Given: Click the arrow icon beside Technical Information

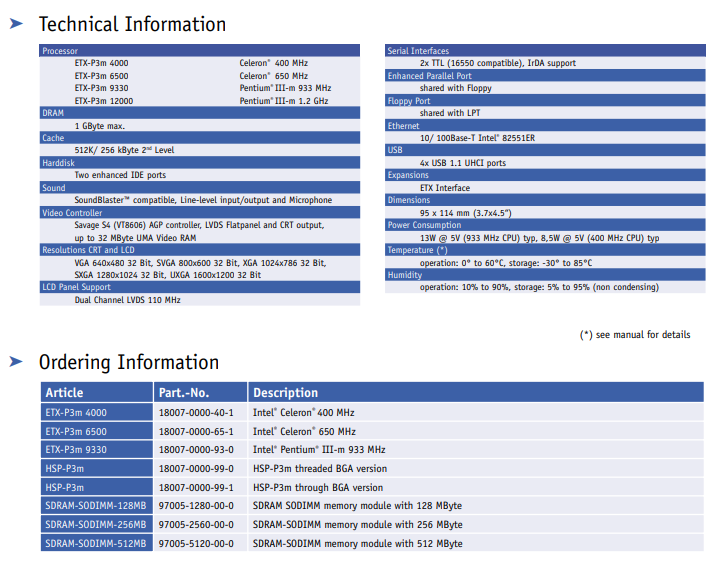Looking at the screenshot, I should point(16,22).
